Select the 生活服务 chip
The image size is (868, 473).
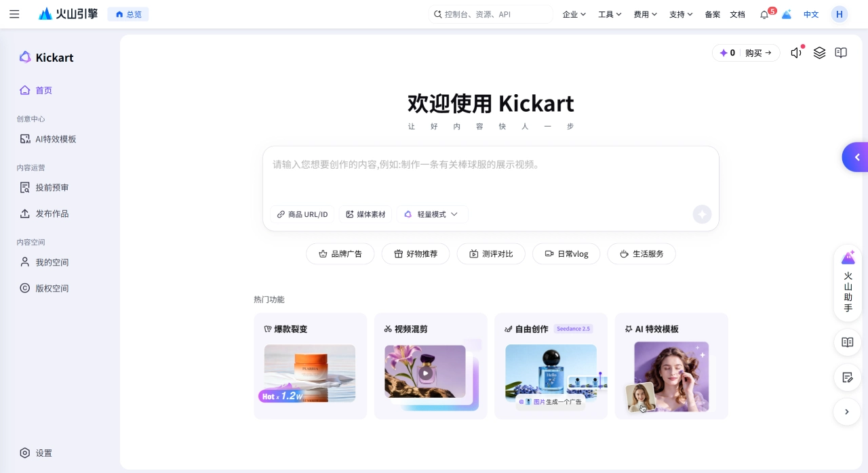pos(642,254)
